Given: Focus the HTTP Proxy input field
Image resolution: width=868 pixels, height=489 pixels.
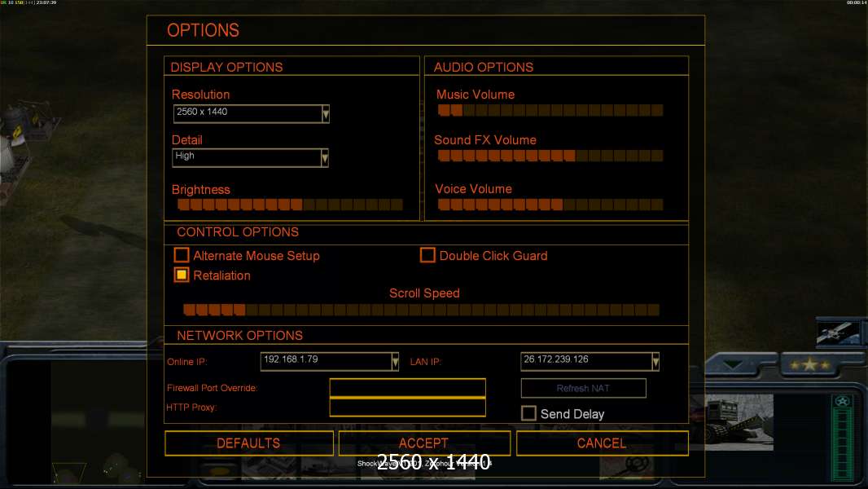Looking at the screenshot, I should (407, 407).
